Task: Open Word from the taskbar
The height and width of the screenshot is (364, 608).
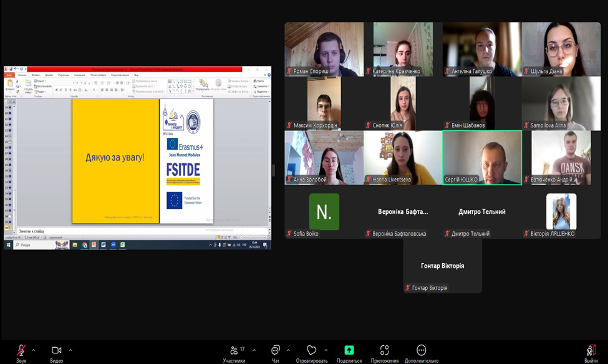Action: [x=104, y=245]
